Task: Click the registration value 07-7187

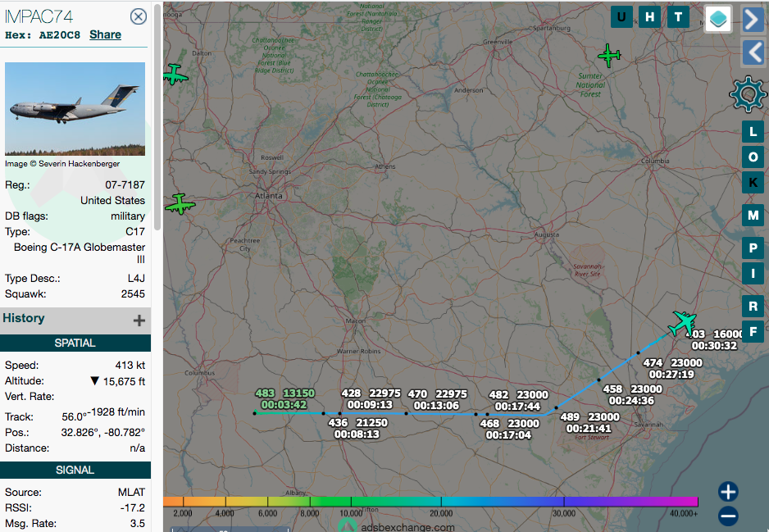Action: 125,185
